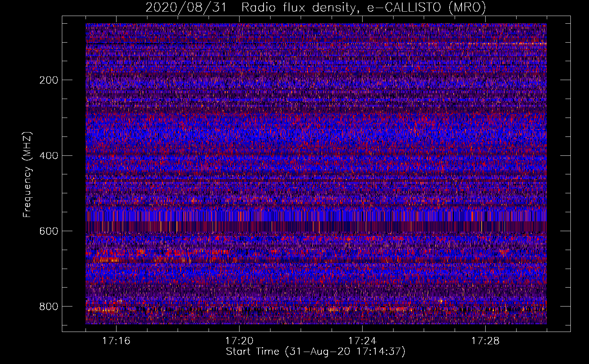Select the 17:24 time axis label

point(362,341)
